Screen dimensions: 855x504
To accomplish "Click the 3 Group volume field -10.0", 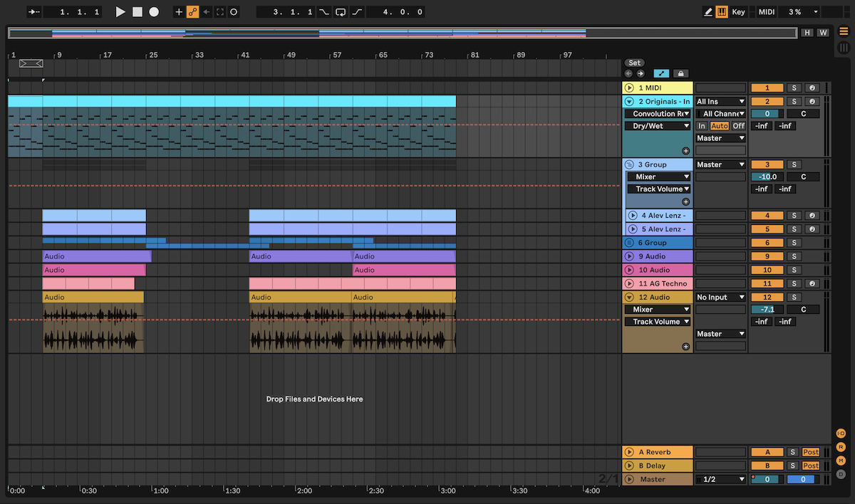I will (767, 177).
